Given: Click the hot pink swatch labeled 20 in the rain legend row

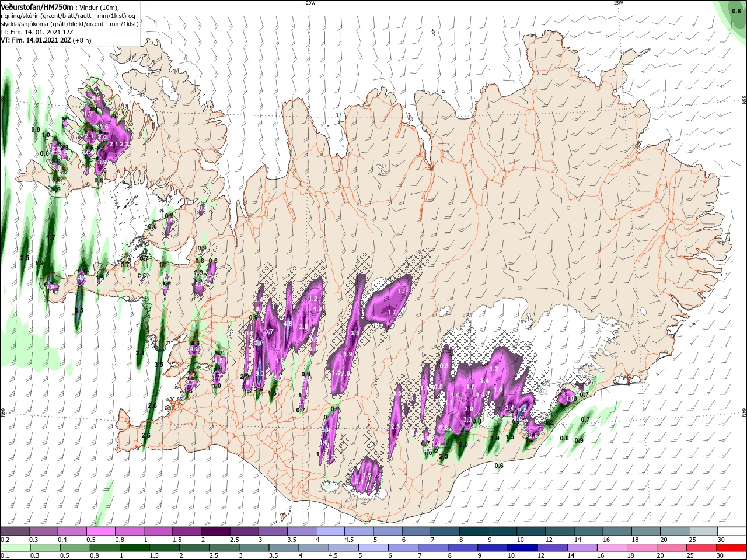Looking at the screenshot, I should pos(672,548).
